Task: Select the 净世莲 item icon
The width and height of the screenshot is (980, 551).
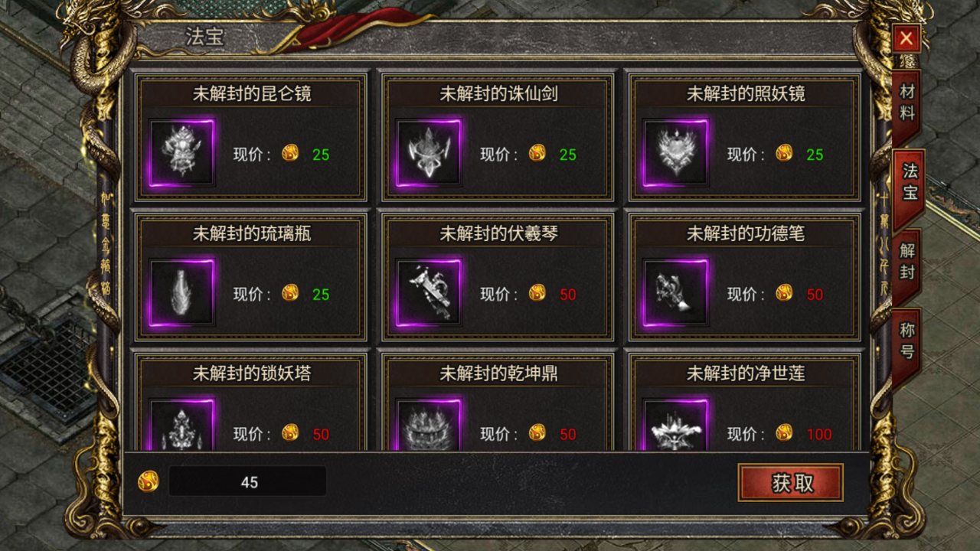Action: pos(676,425)
